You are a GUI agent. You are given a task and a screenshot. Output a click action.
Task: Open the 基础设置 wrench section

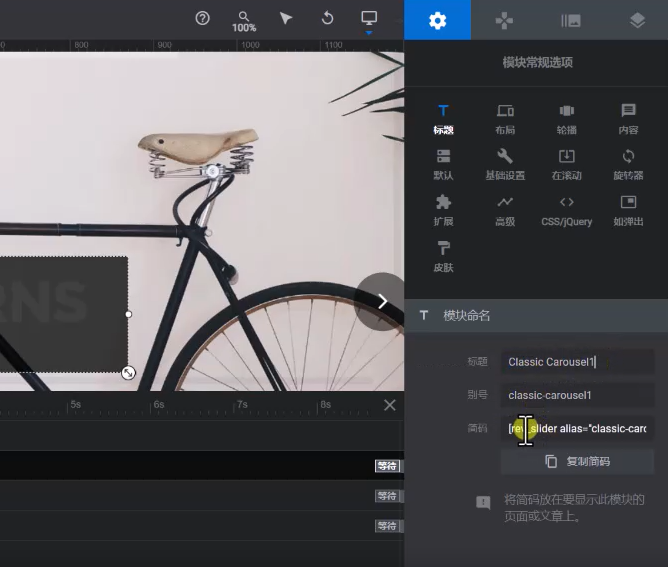pyautogui.click(x=505, y=165)
